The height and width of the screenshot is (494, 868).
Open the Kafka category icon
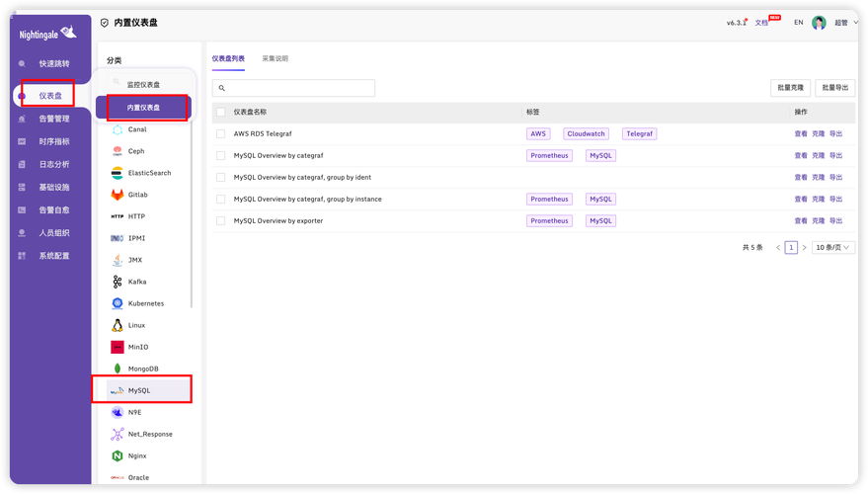118,282
